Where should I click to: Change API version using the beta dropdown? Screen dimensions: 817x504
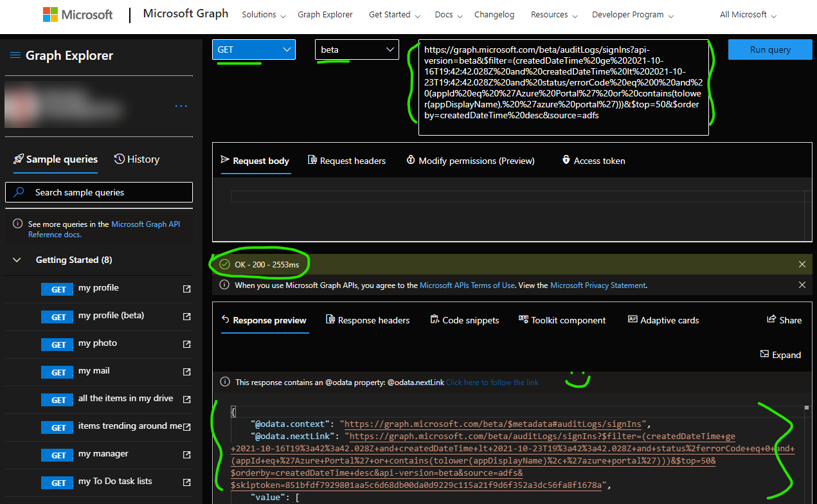click(356, 49)
